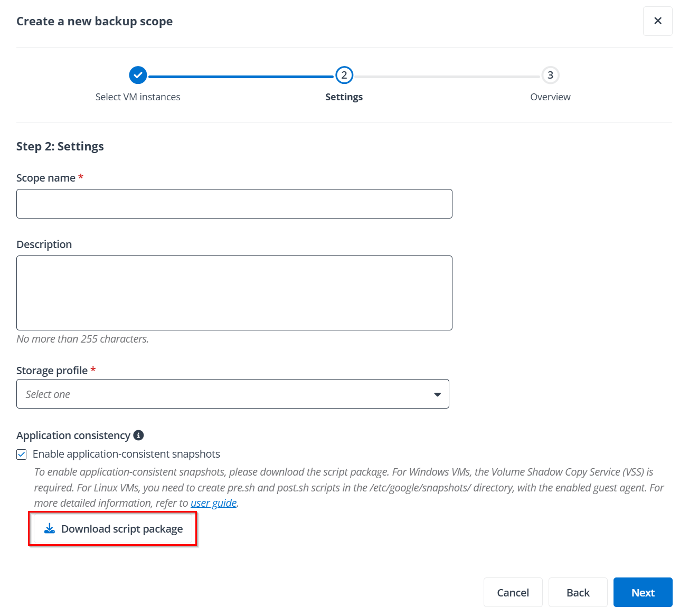Screen dimensions: 689x616
Task: Click the completed step checkmark circle
Action: click(138, 75)
